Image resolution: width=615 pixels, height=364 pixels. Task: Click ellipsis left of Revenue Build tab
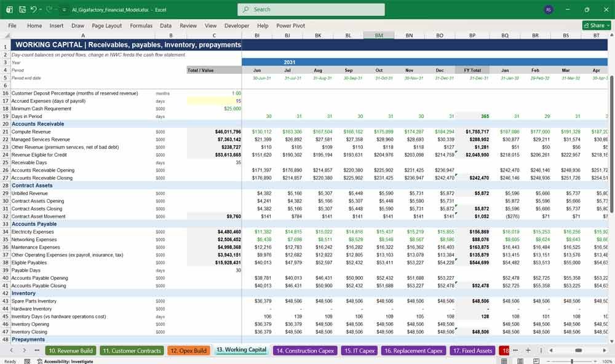[x=37, y=350]
